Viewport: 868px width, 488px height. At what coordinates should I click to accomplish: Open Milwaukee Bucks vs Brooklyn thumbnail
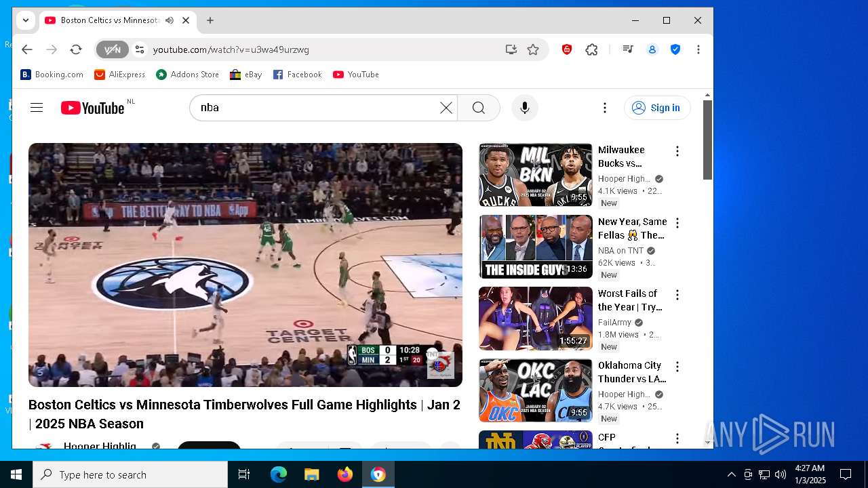tap(536, 175)
